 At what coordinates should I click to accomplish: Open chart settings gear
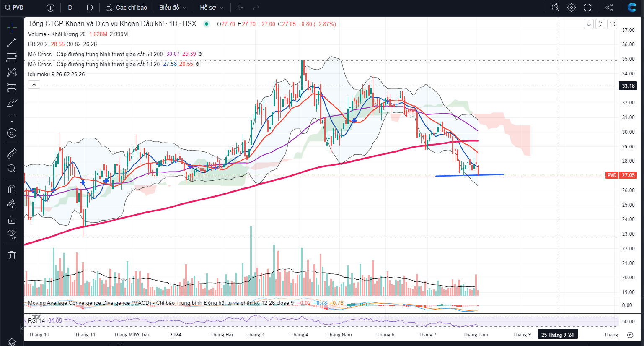(572, 8)
